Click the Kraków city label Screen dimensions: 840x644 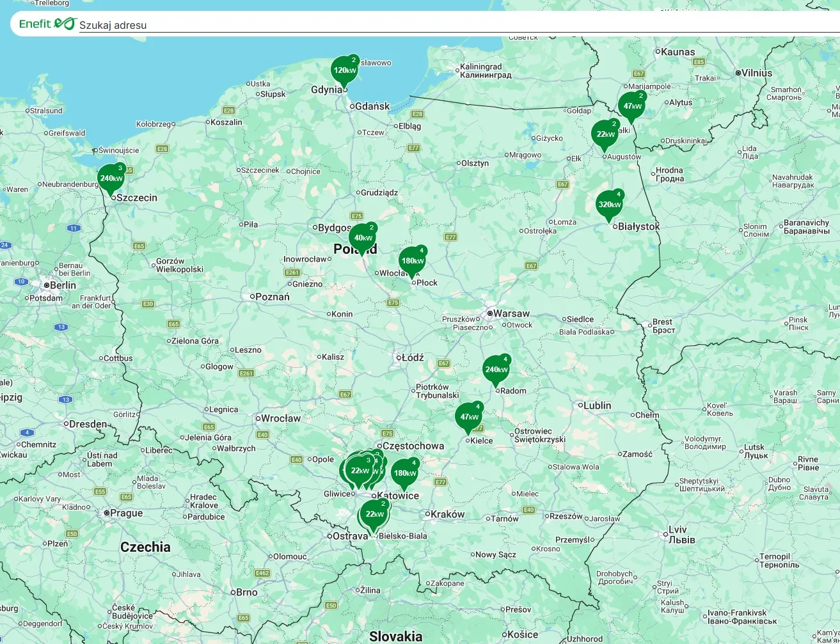point(448,514)
